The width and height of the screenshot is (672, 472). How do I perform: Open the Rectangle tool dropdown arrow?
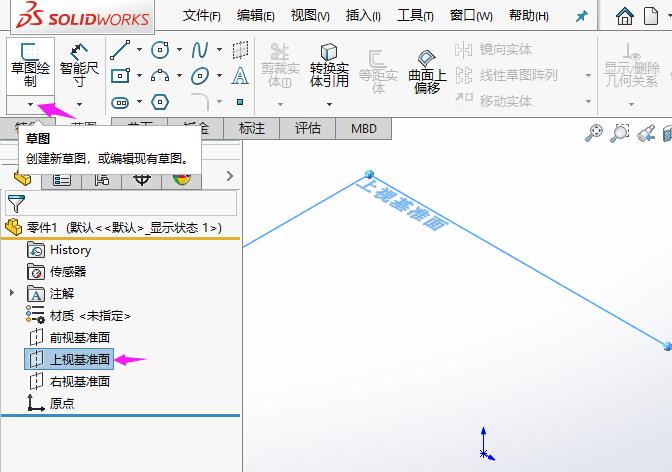pos(139,76)
